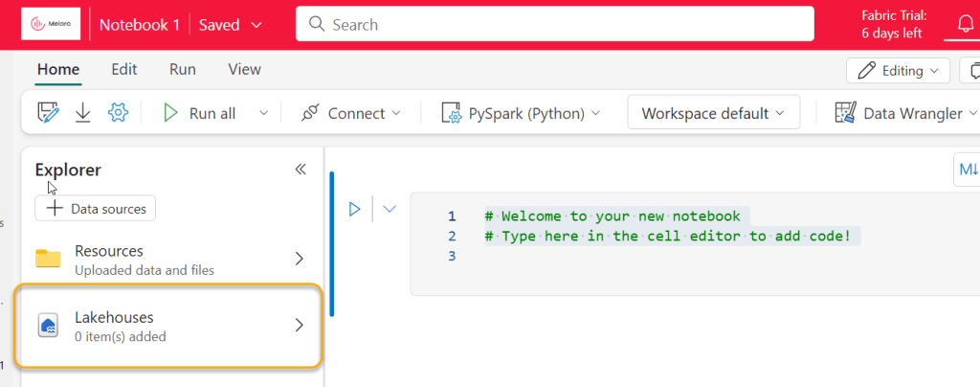Viewport: 980px width, 387px height.
Task: Click the Data sources button
Action: [96, 208]
